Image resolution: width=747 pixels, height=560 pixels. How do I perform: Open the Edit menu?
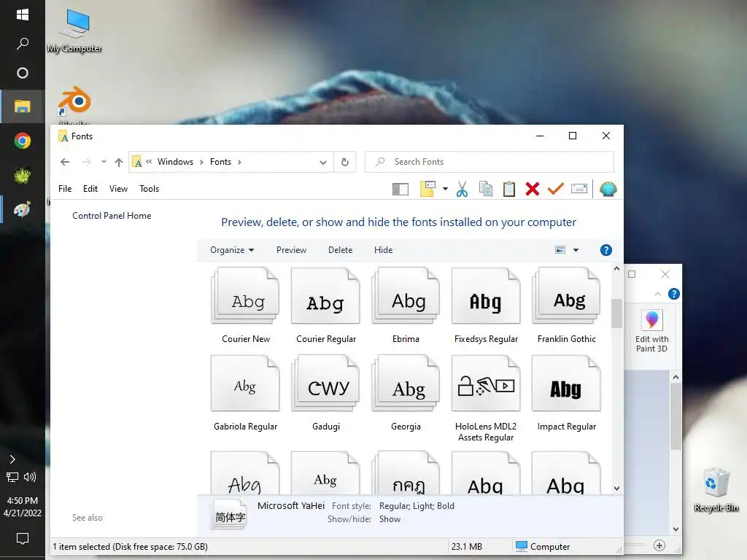[x=90, y=189]
